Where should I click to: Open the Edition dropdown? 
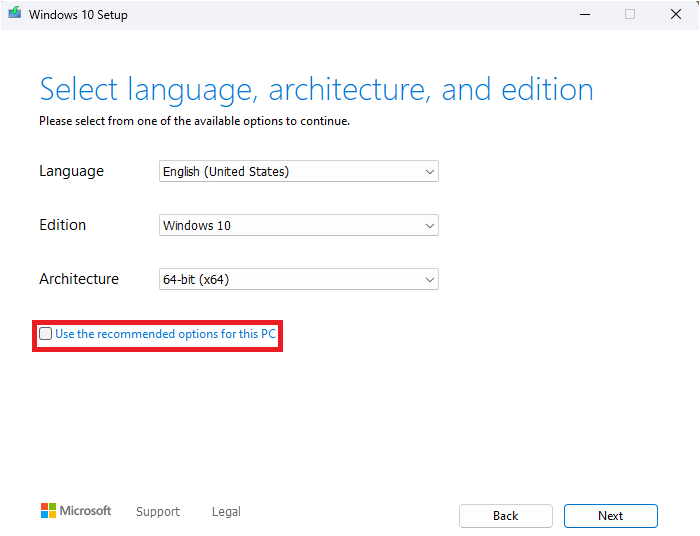tap(299, 225)
